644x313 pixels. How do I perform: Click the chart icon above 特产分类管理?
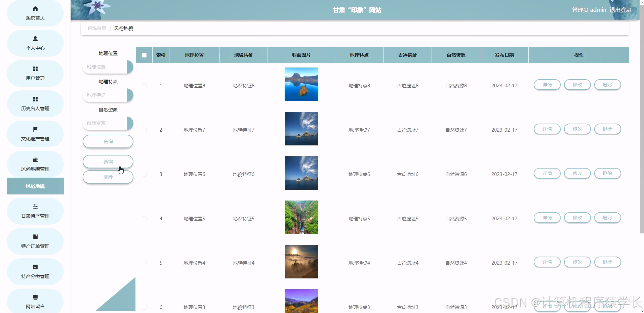click(35, 267)
